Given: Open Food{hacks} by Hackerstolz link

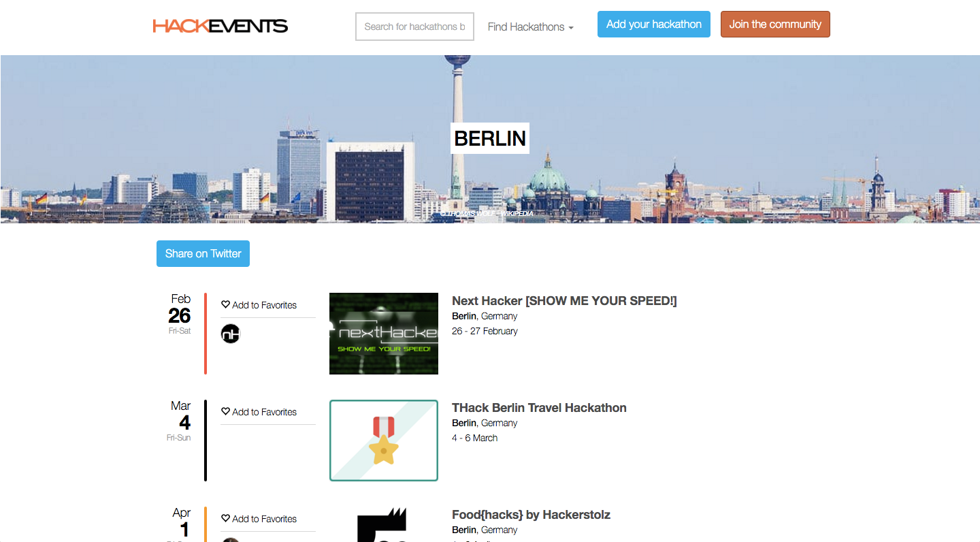Looking at the screenshot, I should [x=531, y=515].
